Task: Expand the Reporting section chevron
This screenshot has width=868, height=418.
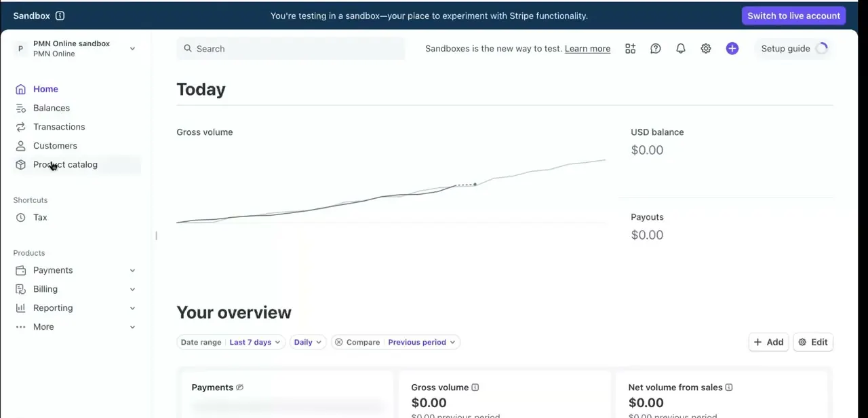Action: (x=132, y=308)
